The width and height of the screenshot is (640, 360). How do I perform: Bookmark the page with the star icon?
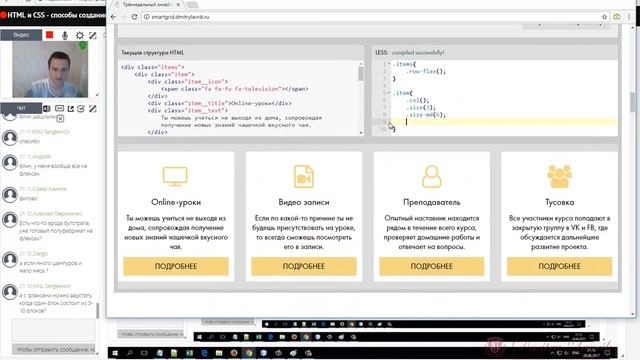604,17
